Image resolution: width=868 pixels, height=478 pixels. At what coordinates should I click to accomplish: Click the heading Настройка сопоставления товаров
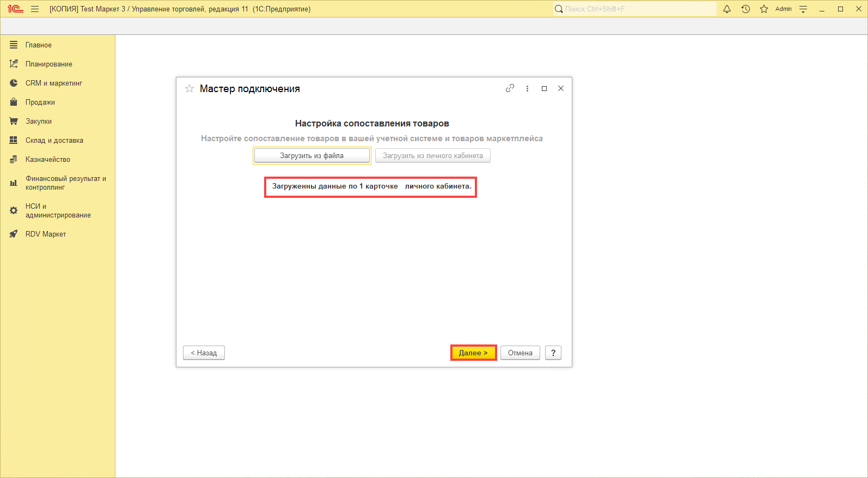pos(372,123)
